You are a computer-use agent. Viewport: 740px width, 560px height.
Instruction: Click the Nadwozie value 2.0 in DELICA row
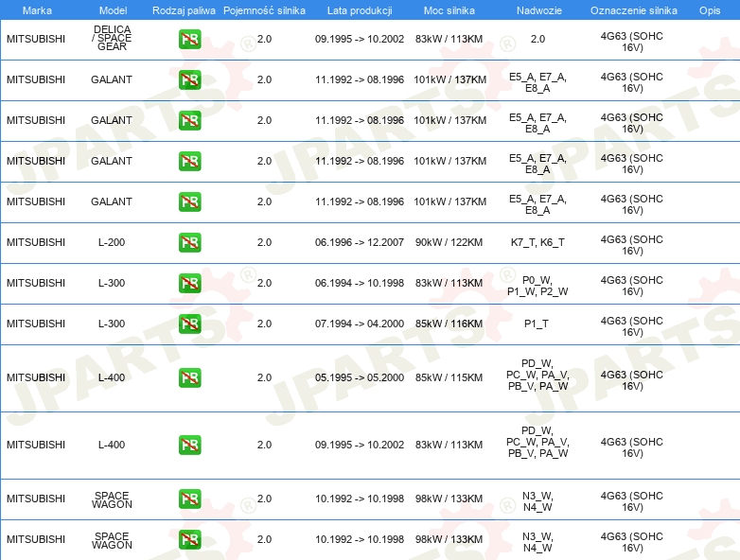537,39
